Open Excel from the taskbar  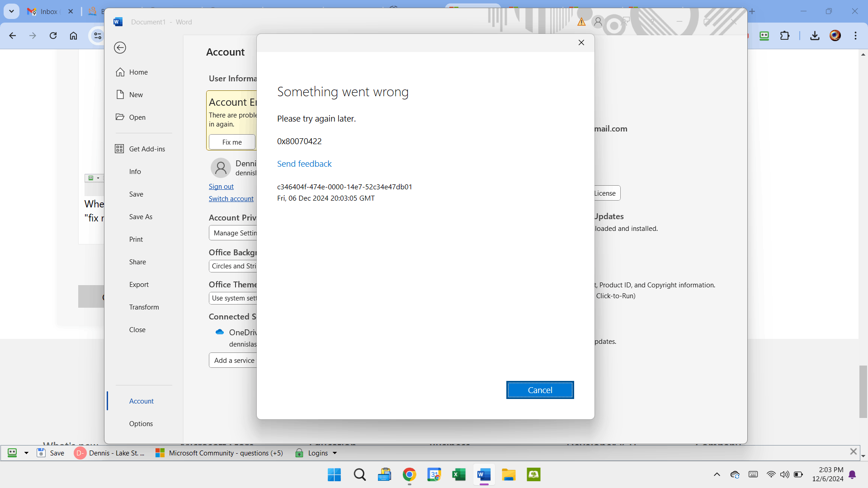(458, 474)
